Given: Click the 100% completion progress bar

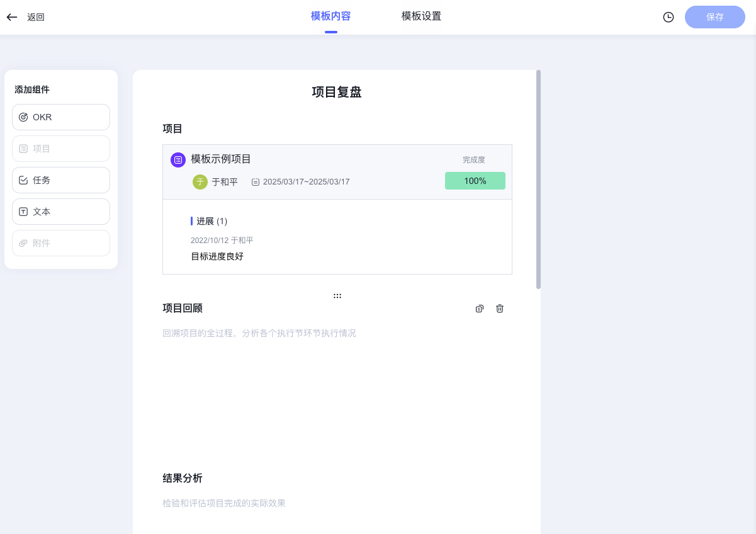Looking at the screenshot, I should coord(475,181).
